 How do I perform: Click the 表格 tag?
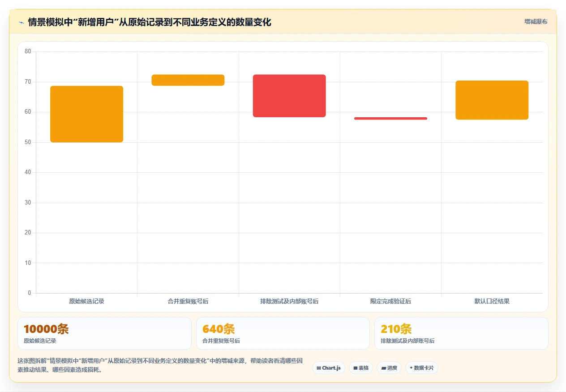coord(361,368)
